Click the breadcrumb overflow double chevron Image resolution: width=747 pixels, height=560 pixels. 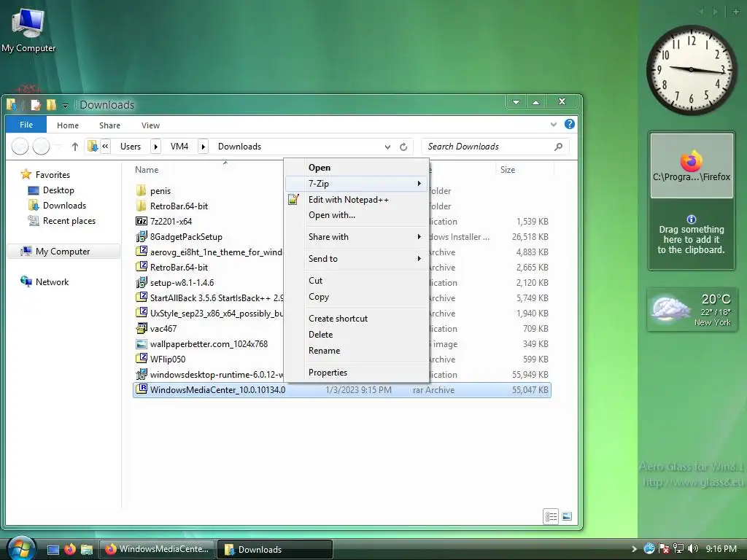(106, 147)
